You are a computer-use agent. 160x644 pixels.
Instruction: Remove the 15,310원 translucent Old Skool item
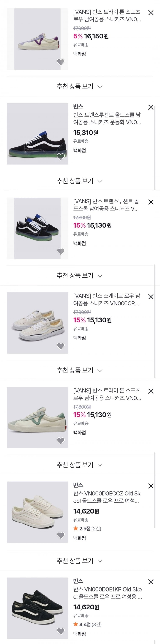coord(151,107)
